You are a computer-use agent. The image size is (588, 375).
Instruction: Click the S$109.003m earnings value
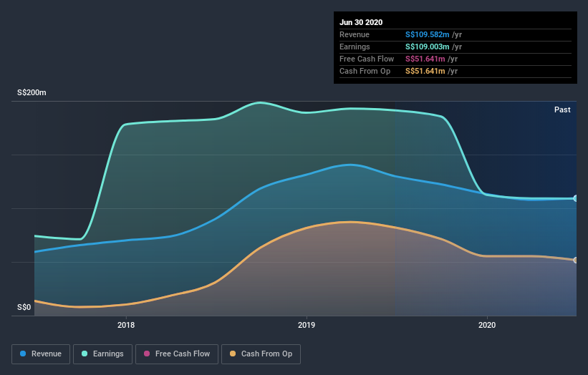coord(427,47)
